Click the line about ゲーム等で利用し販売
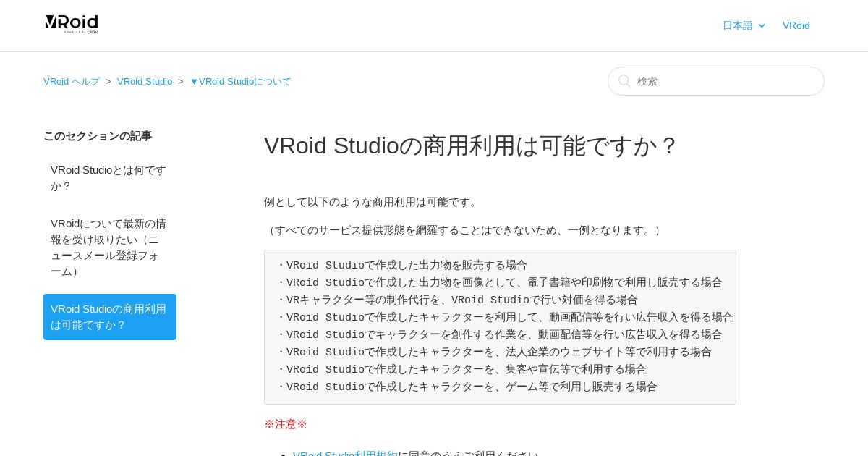Screen dimensions: 868x456 point(467,387)
